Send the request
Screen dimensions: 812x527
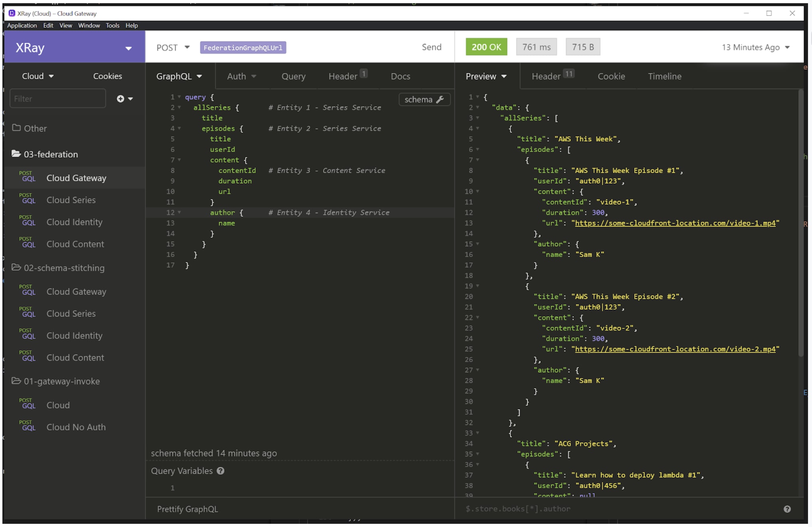[x=432, y=47]
